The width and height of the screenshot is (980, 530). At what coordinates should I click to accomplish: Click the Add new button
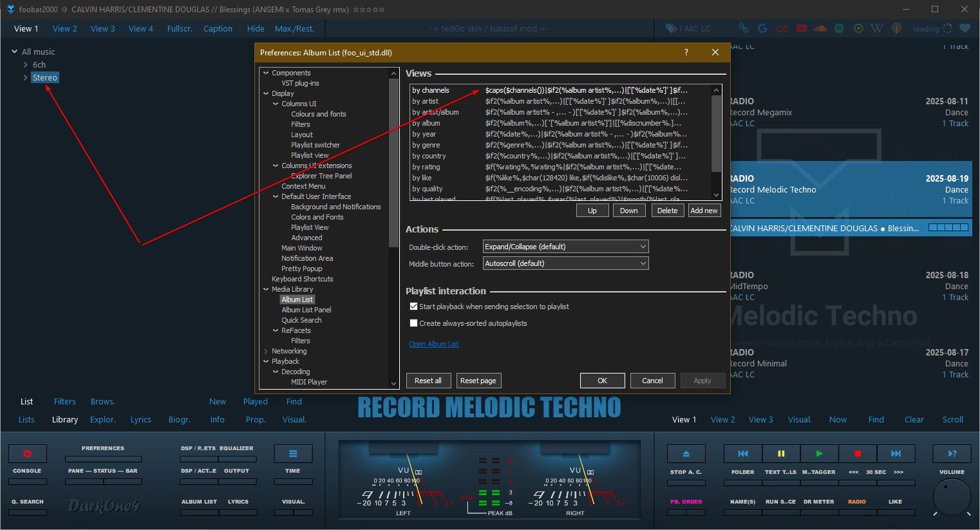tap(704, 211)
